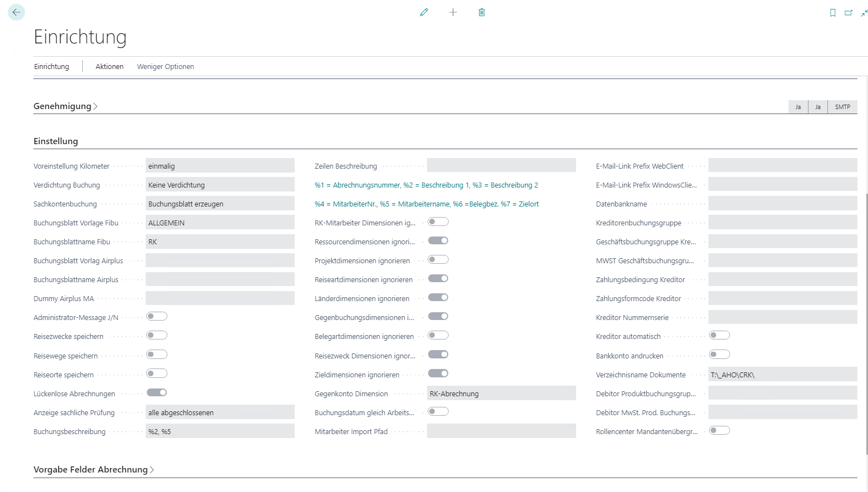Click the plus icon to create new
This screenshot has width=868, height=492.
click(453, 12)
